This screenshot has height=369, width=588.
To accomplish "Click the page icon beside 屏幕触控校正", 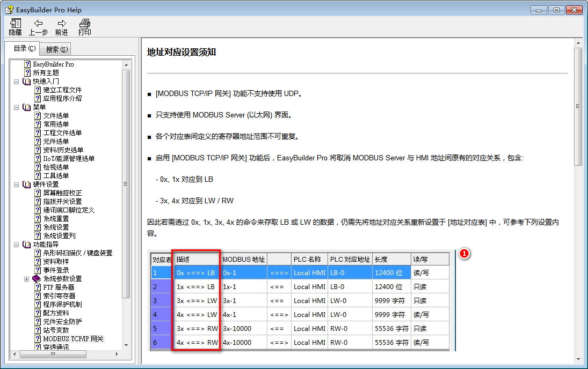I will [x=38, y=193].
